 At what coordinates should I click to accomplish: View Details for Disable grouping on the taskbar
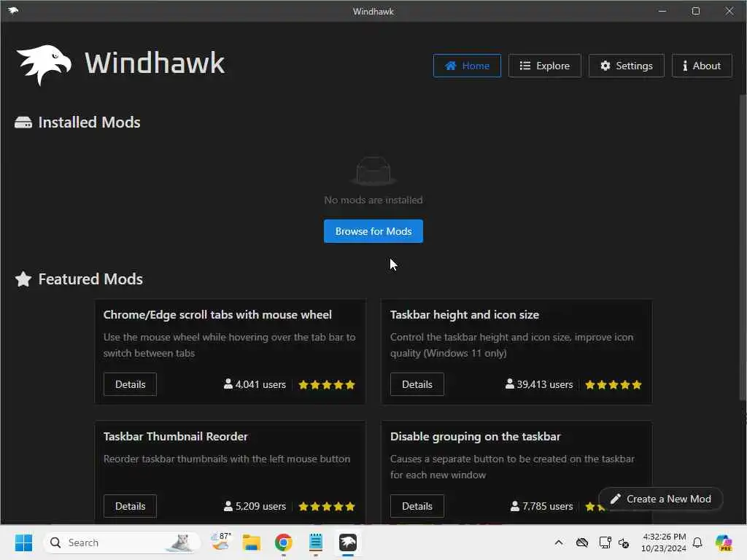click(x=417, y=506)
